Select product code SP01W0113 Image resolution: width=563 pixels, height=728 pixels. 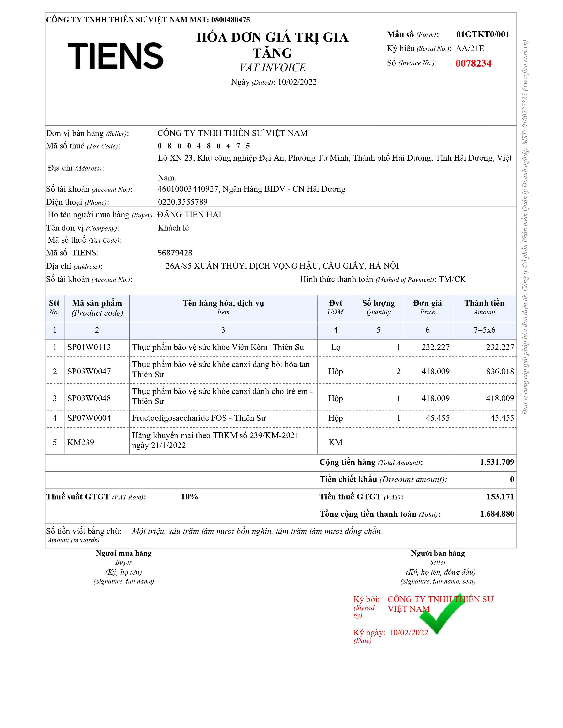[89, 347]
